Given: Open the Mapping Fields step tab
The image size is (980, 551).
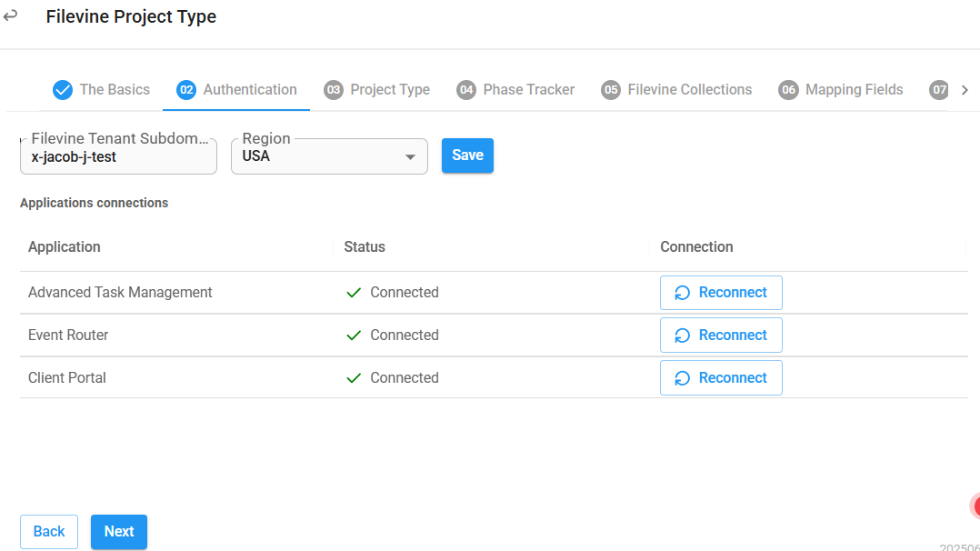Looking at the screenshot, I should pyautogui.click(x=841, y=90).
